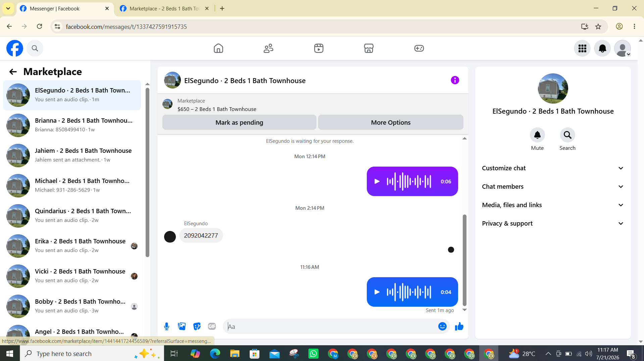The image size is (644, 361).
Task: Select the Messenger | Facebook browser tab
Action: [65, 8]
